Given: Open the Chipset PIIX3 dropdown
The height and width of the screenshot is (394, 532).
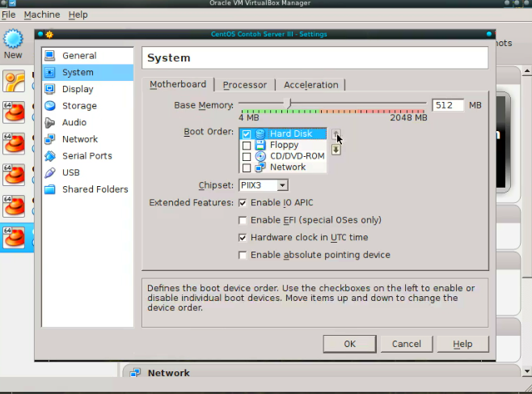Looking at the screenshot, I should pos(264,185).
